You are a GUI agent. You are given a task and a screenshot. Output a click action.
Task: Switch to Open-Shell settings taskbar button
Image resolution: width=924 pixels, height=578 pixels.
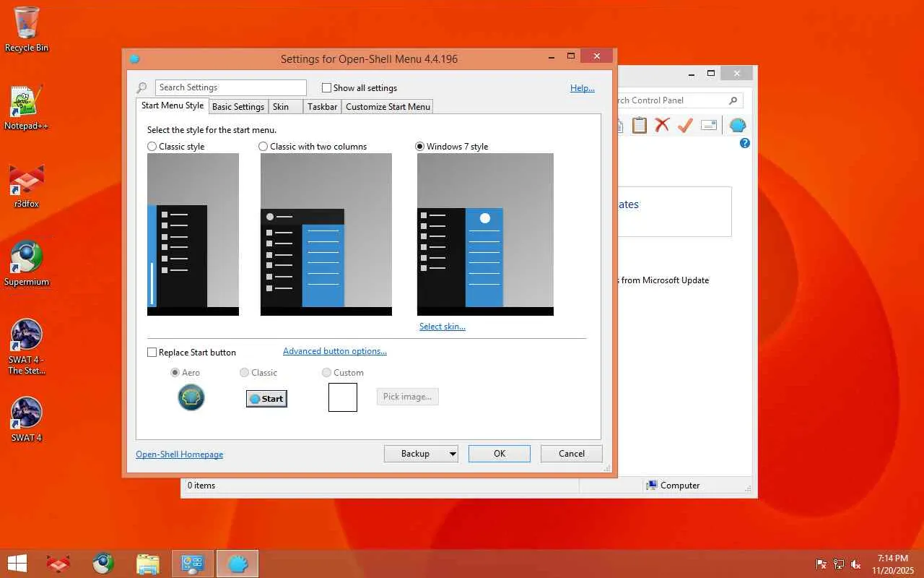click(x=237, y=564)
